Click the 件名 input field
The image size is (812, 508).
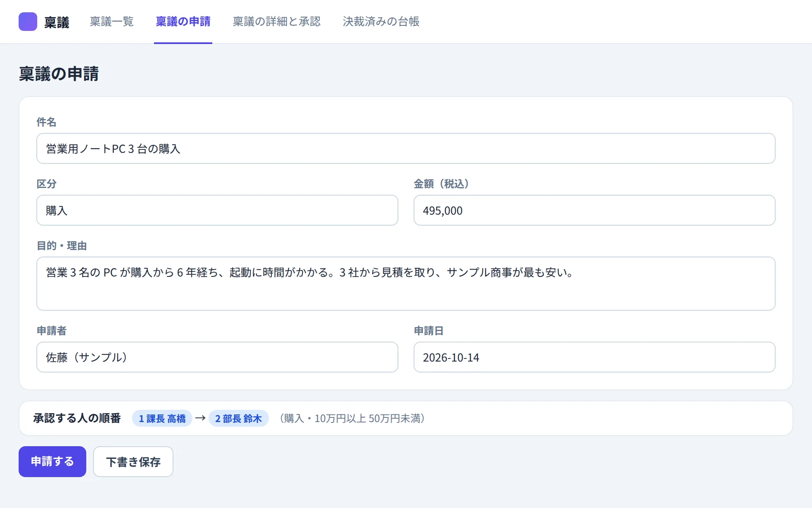click(406, 149)
